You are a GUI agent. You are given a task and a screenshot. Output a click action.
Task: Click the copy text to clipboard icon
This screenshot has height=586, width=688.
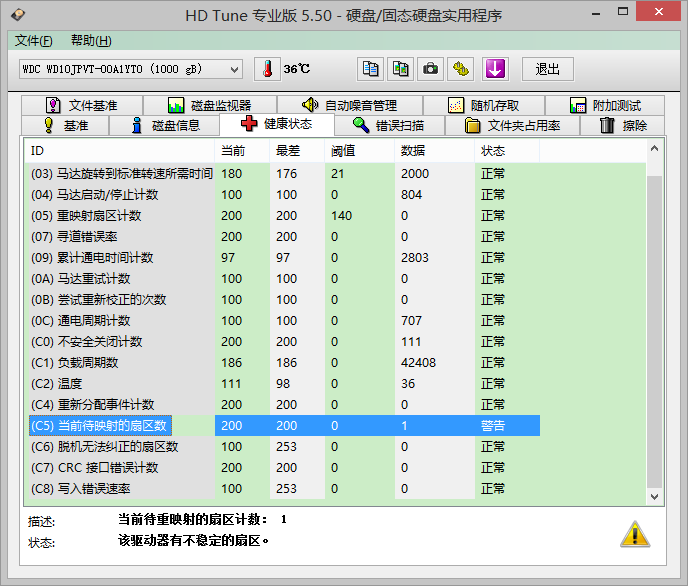(370, 69)
